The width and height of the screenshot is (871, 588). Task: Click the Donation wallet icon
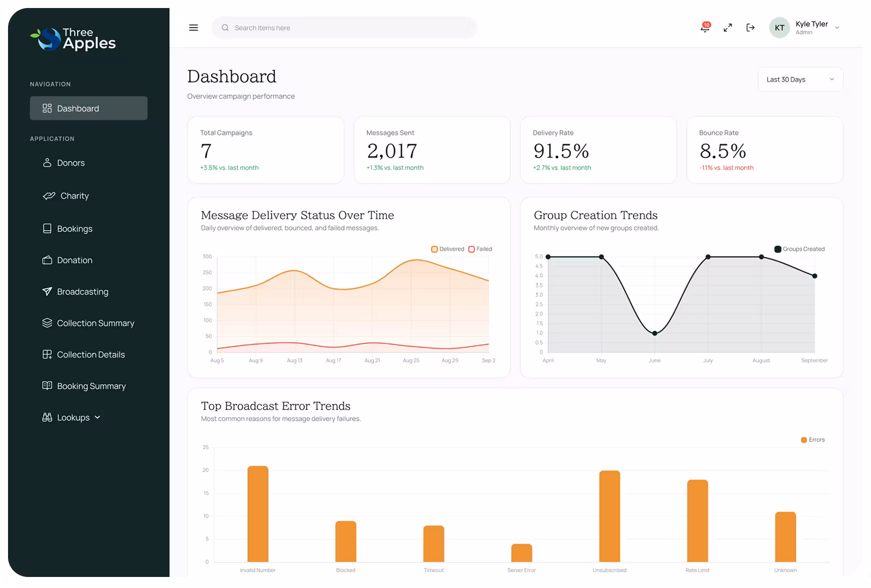pos(47,260)
